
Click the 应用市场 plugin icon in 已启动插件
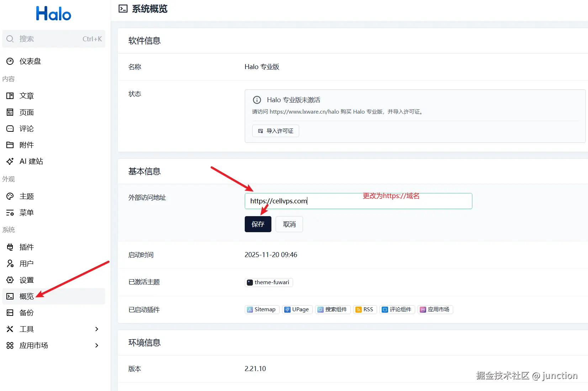[x=423, y=309]
